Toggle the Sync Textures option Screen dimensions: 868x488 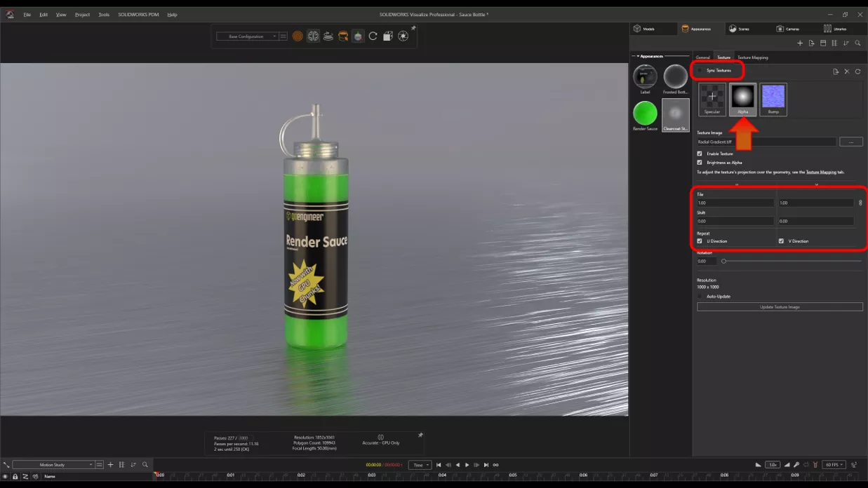point(700,71)
